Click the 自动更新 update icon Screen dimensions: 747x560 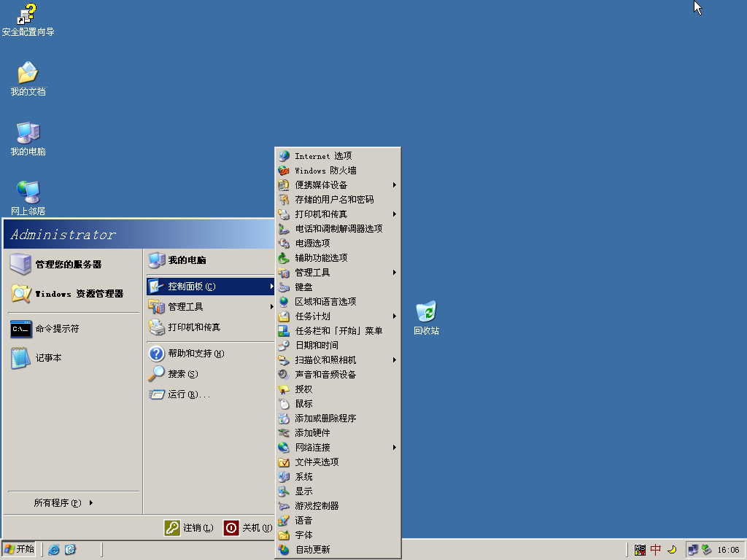tap(284, 550)
